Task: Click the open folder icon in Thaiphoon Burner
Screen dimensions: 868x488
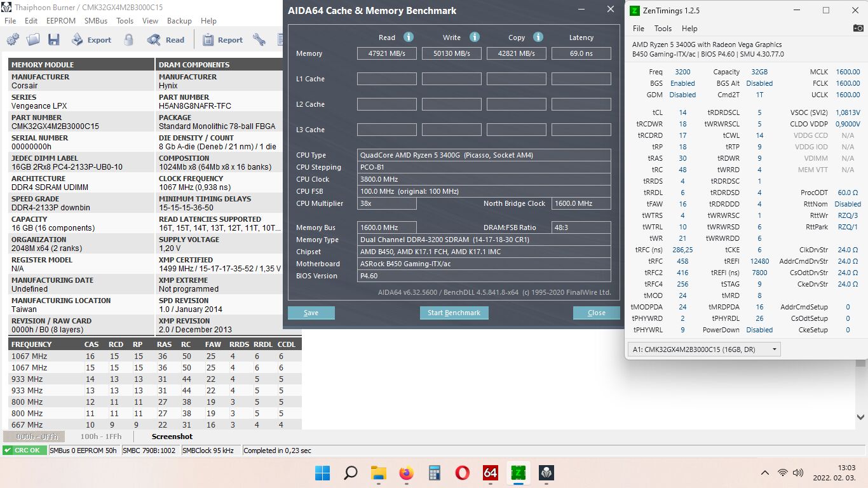Action: coord(33,39)
